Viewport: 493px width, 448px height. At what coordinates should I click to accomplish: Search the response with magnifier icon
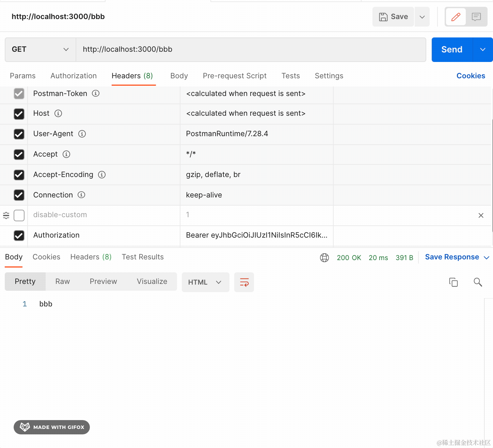point(478,282)
